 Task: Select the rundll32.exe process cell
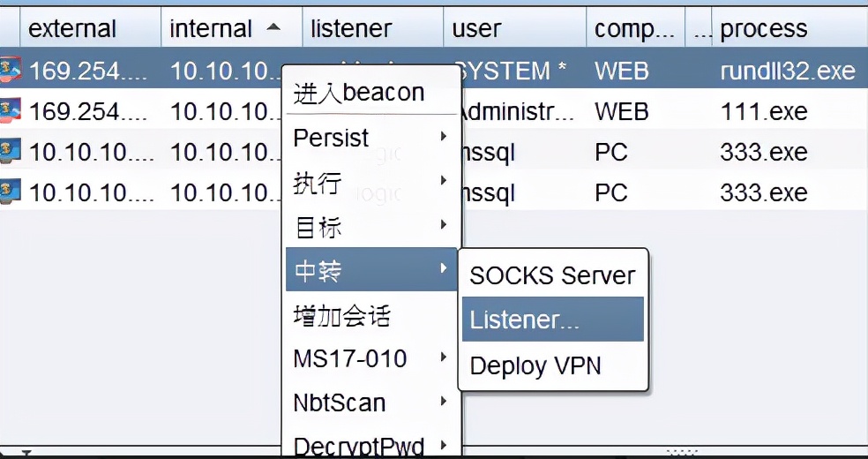point(787,71)
